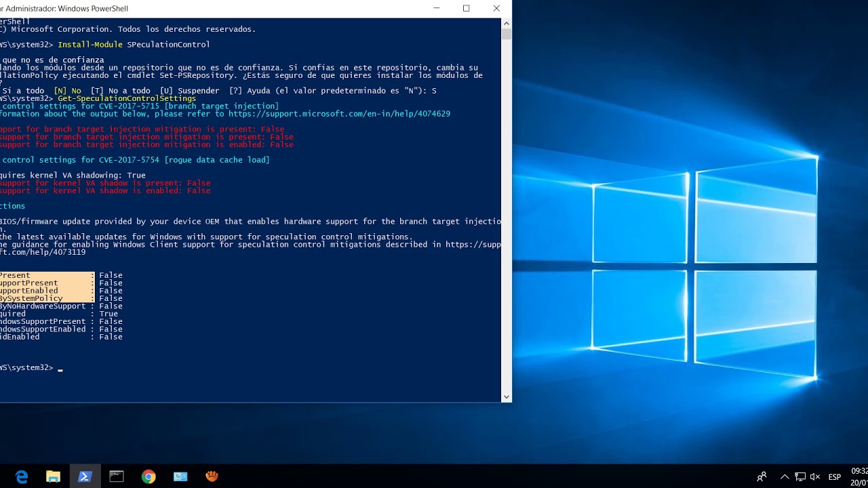
Task: Click the PowerShell window title bar text
Action: point(64,9)
